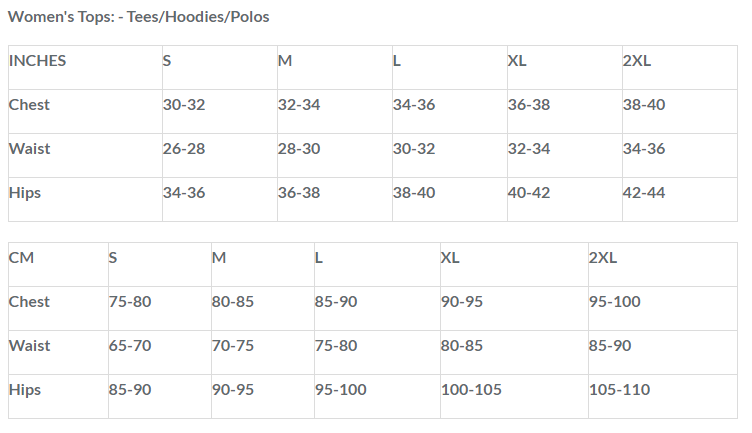Select the cm hips L value 95-100
Viewport: 752px width, 433px height.
[341, 390]
